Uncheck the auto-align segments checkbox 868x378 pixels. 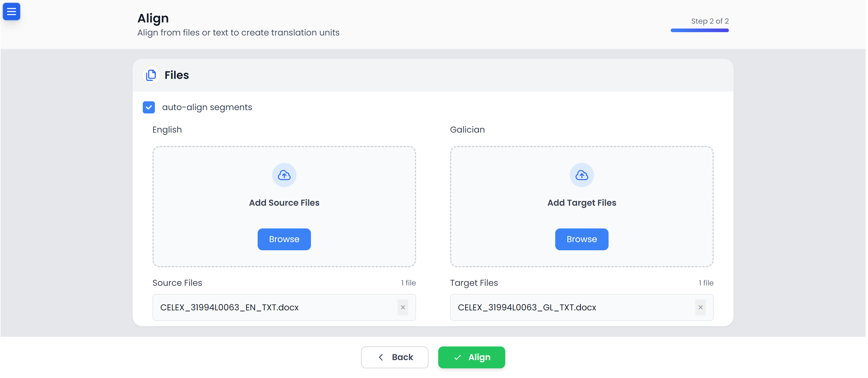click(149, 107)
